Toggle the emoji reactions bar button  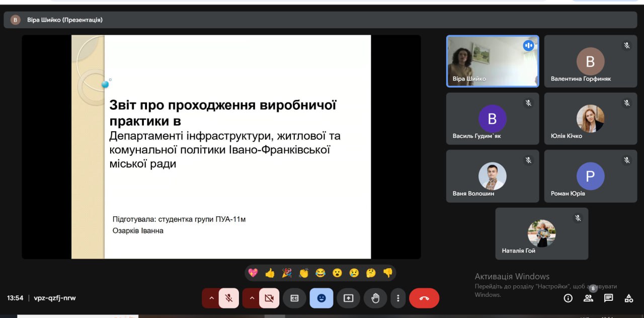321,298
